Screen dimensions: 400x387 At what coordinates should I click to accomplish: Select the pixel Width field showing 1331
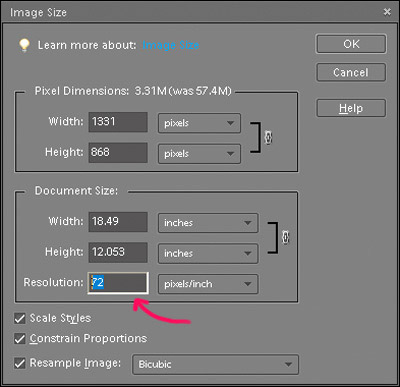click(x=118, y=122)
